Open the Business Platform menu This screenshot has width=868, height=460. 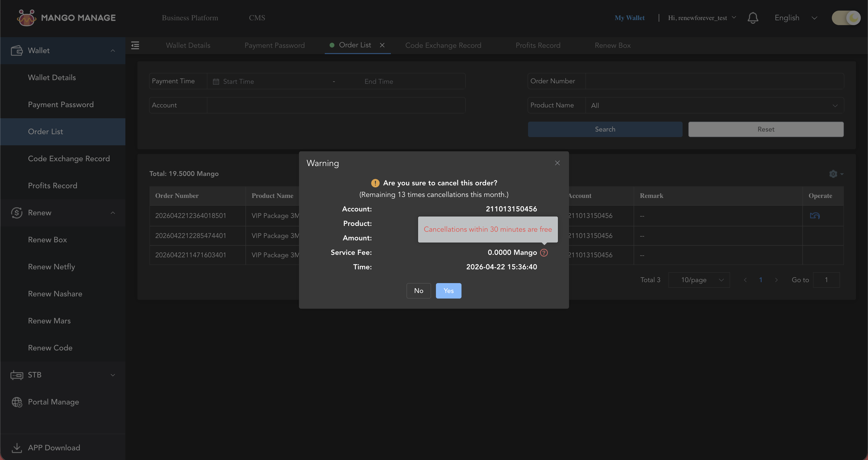pos(190,18)
